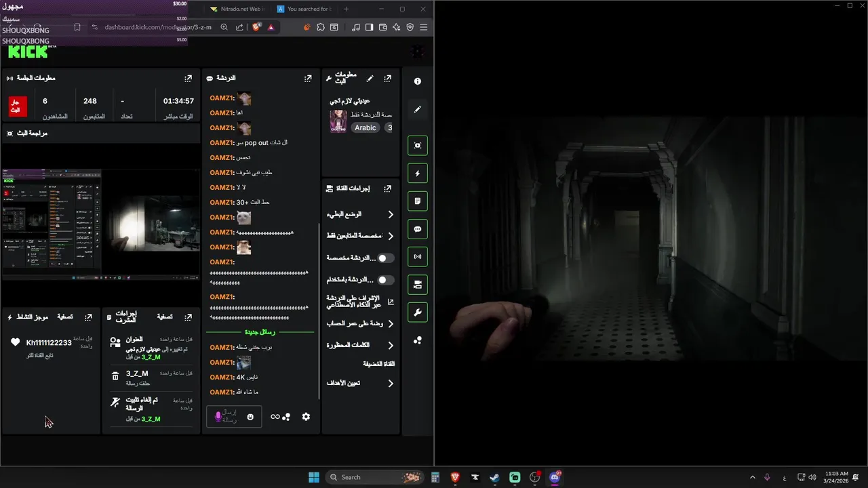Image resolution: width=868 pixels, height=488 pixels.
Task: Click the stream preview thumbnail
Action: [101, 224]
